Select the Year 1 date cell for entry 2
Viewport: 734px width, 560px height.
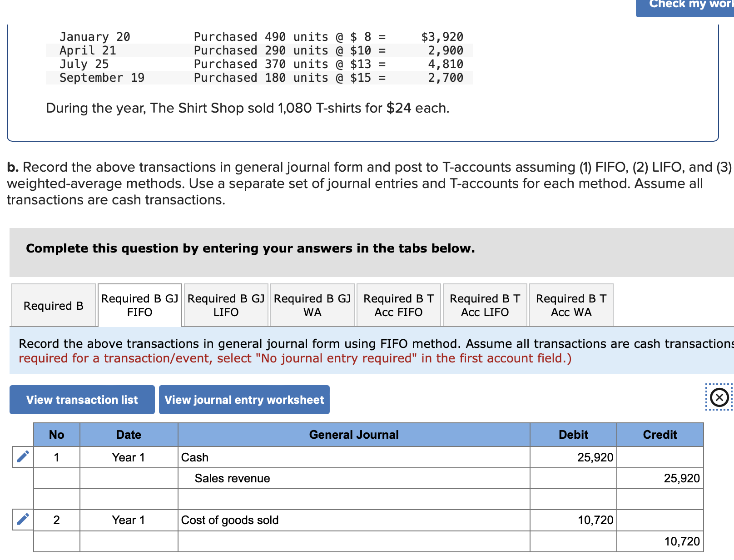[x=129, y=520]
